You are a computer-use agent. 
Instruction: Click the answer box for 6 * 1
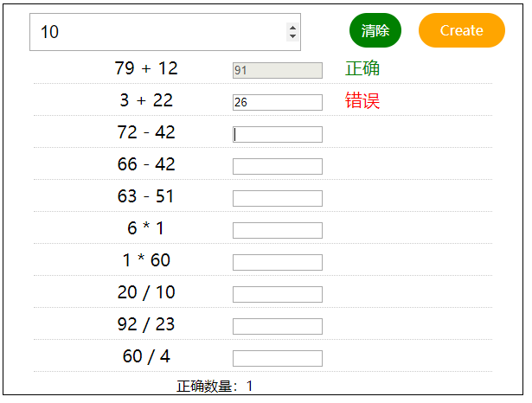point(277,230)
